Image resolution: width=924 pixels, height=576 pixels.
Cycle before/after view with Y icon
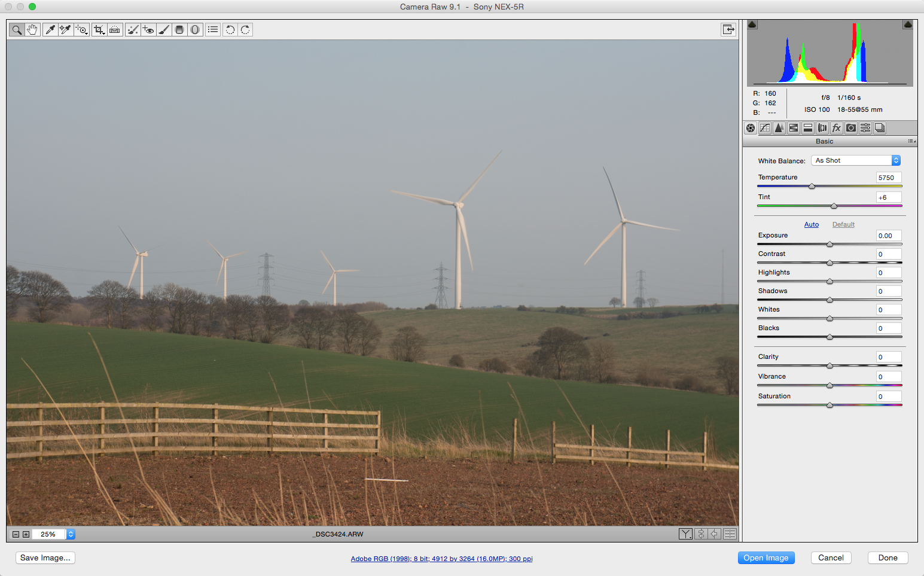tap(686, 534)
